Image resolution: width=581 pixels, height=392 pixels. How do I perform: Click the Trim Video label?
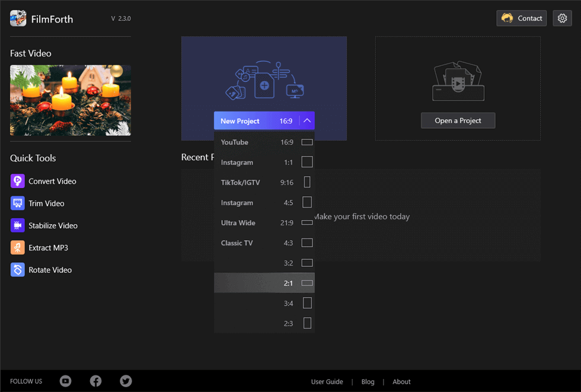pyautogui.click(x=46, y=203)
